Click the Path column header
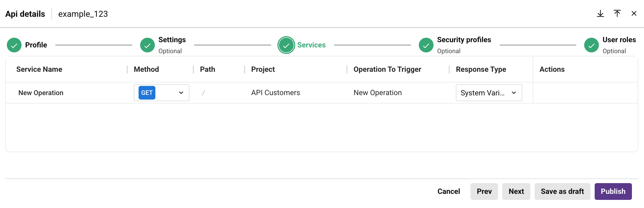Viewport: 644px width, 208px height. pos(208,69)
